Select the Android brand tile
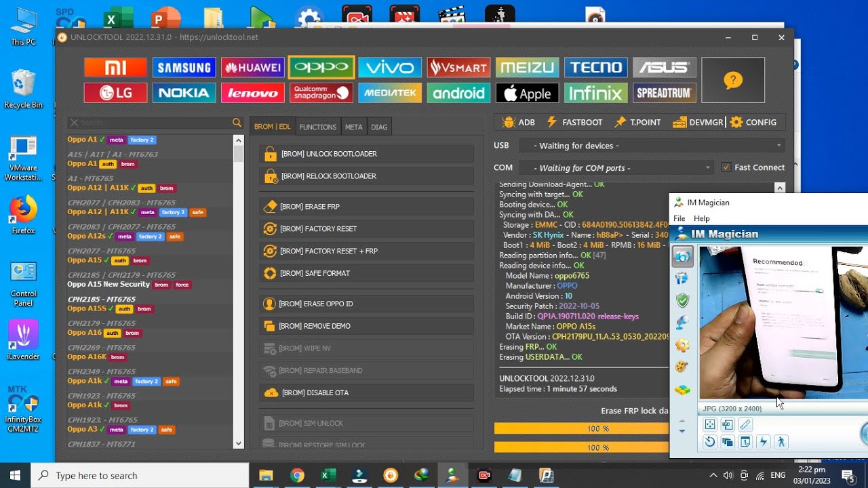This screenshot has width=868, height=488. (458, 93)
